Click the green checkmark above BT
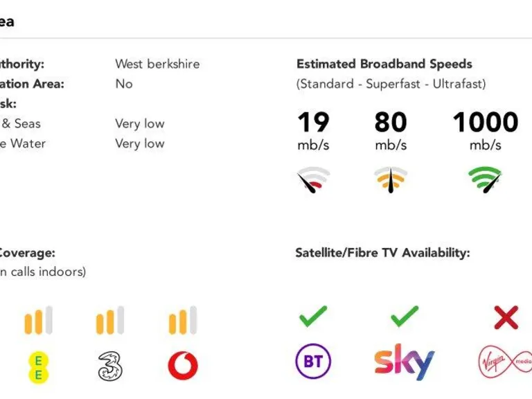Image resolution: width=532 pixels, height=399 pixels. tap(313, 317)
